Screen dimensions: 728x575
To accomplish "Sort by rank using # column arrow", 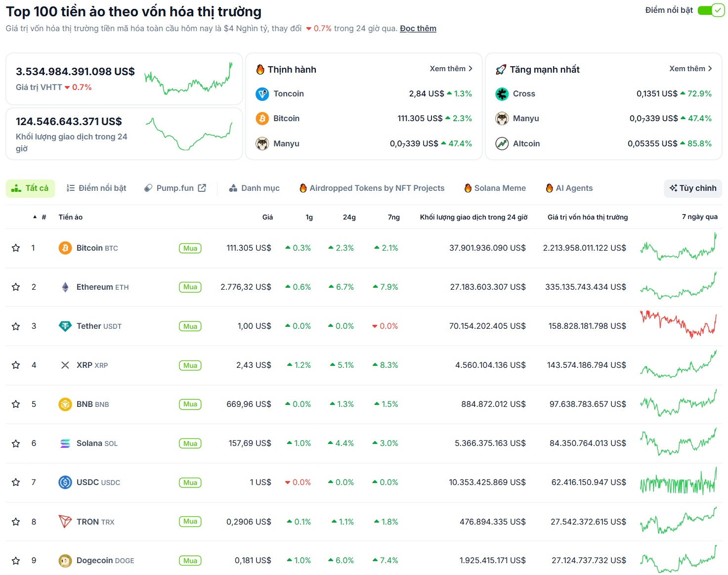I will pos(35,217).
